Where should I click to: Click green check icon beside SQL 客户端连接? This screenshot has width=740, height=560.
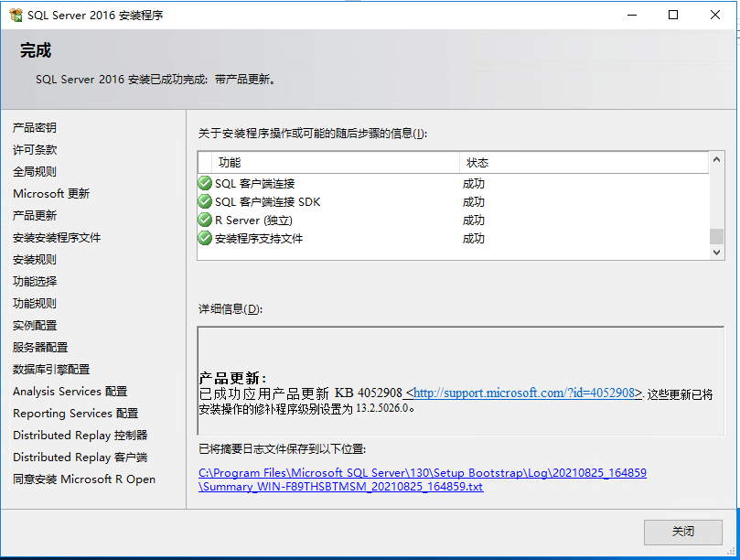pos(205,183)
